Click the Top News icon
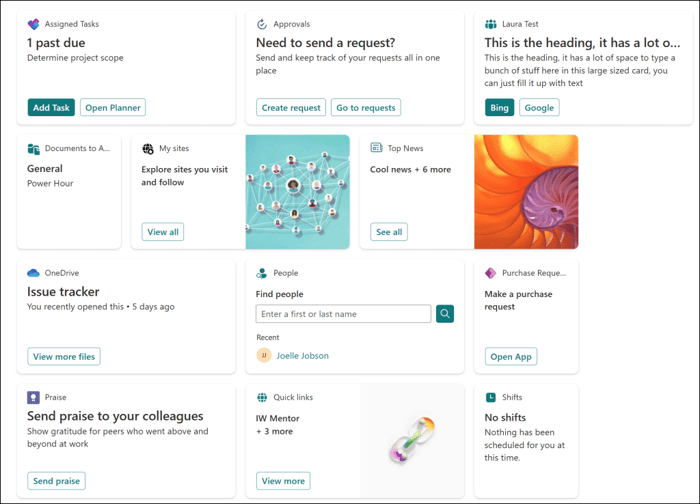 (x=376, y=148)
